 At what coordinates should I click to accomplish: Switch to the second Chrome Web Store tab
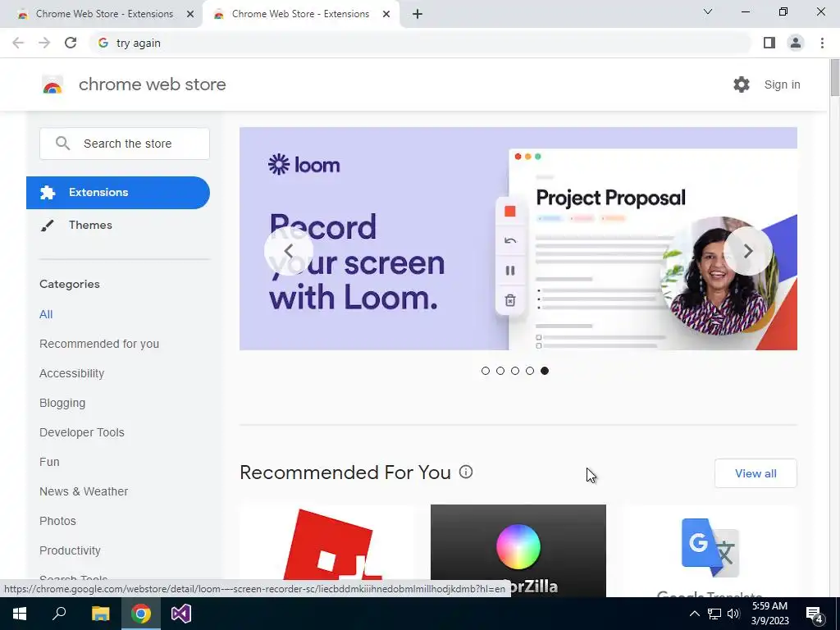pyautogui.click(x=300, y=14)
